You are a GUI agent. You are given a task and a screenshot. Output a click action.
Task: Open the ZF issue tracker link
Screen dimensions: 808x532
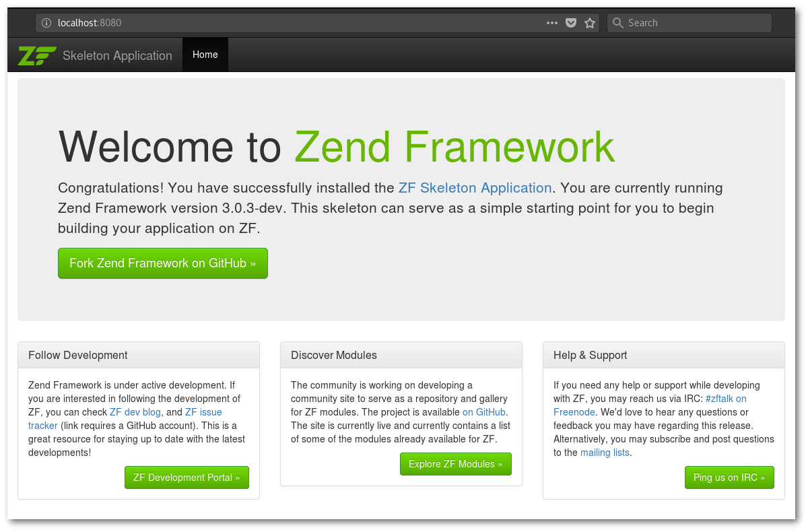(125, 419)
